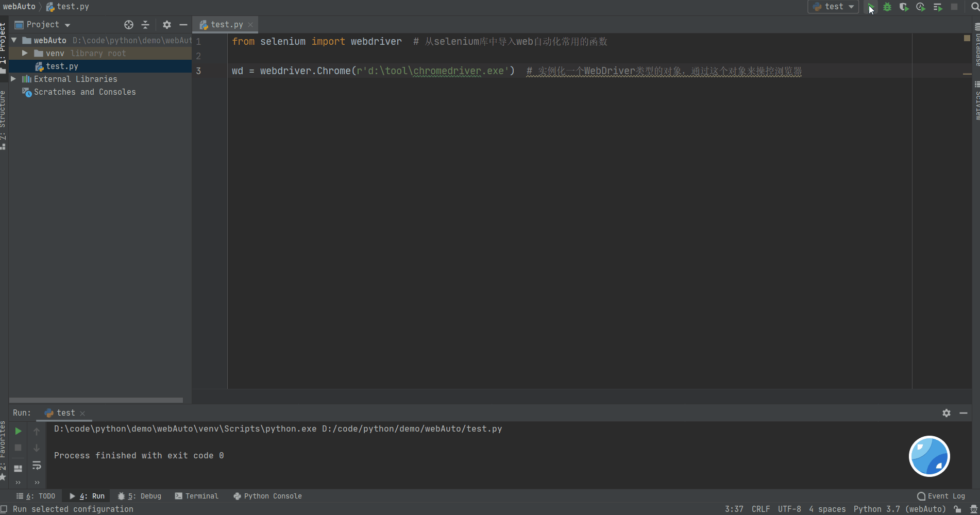The width and height of the screenshot is (980, 515).
Task: Open Project panel settings gear
Action: click(166, 24)
